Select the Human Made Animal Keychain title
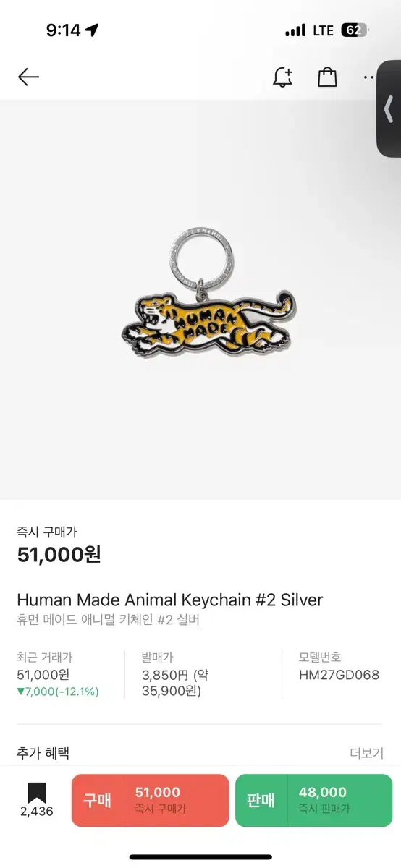401x868 pixels. click(169, 600)
